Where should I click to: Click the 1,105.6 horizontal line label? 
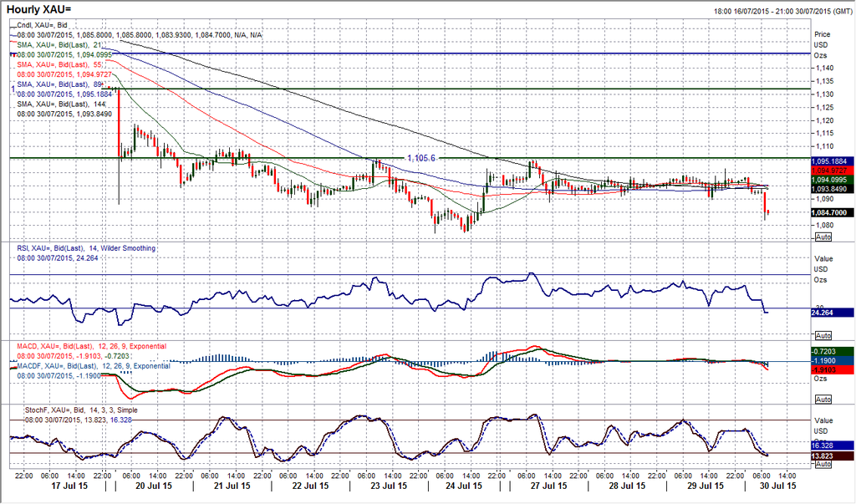(421, 158)
